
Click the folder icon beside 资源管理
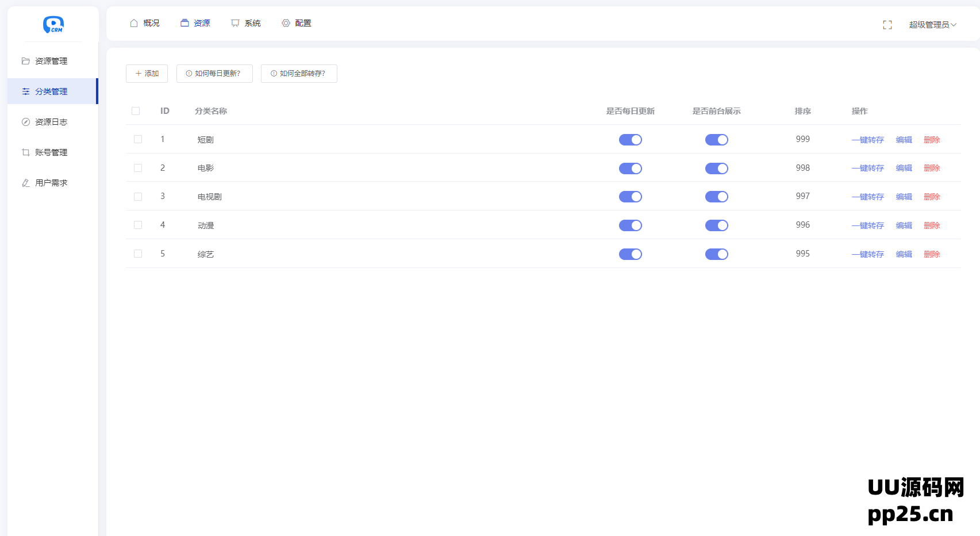click(26, 61)
